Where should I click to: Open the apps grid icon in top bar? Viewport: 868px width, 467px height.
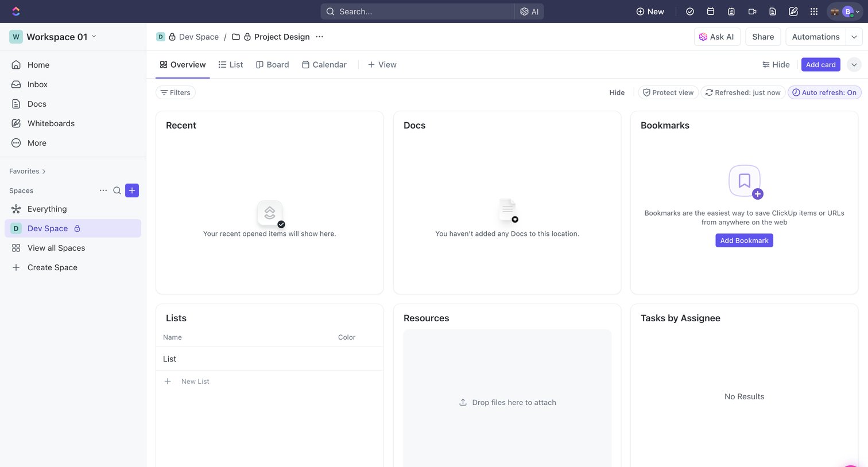[814, 11]
